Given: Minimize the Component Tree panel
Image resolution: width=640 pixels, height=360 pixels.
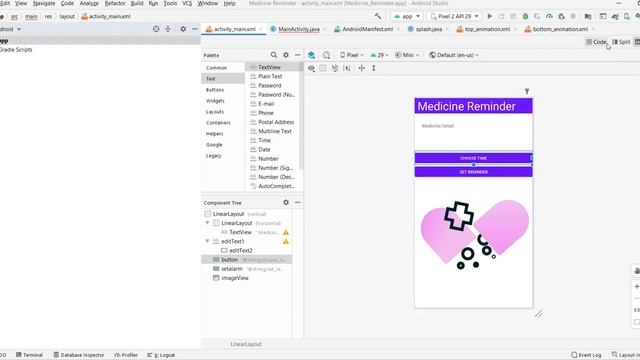Looking at the screenshot, I should (x=298, y=202).
